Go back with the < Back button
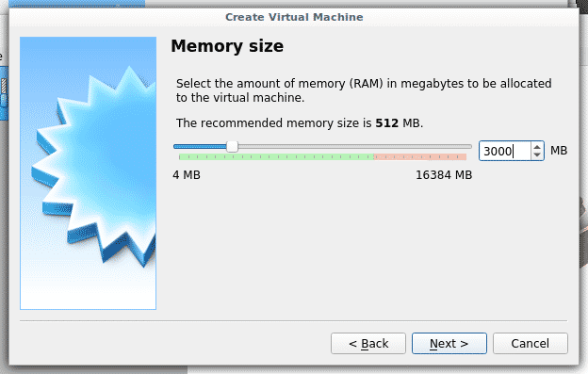The width and height of the screenshot is (588, 374). tap(368, 343)
